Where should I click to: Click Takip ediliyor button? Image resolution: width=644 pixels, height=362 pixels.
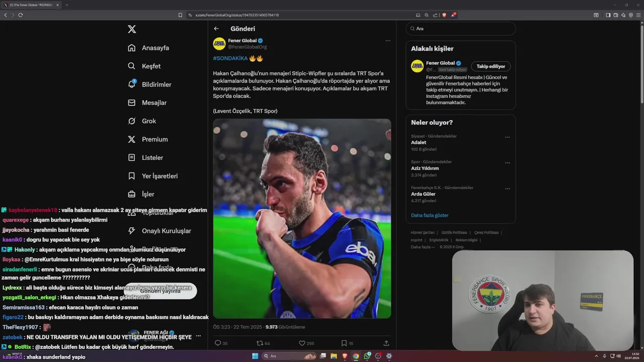click(x=491, y=66)
